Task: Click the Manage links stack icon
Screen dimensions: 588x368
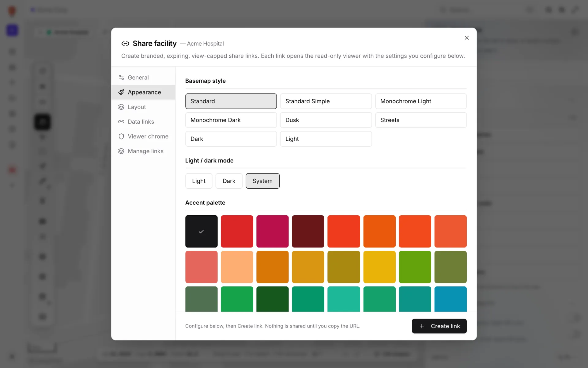Action: [x=121, y=151]
